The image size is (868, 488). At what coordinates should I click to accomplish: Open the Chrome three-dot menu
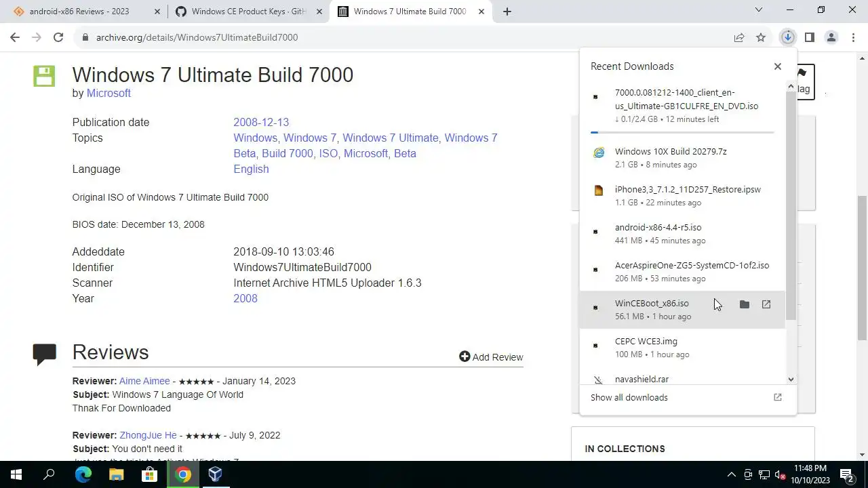(x=853, y=37)
